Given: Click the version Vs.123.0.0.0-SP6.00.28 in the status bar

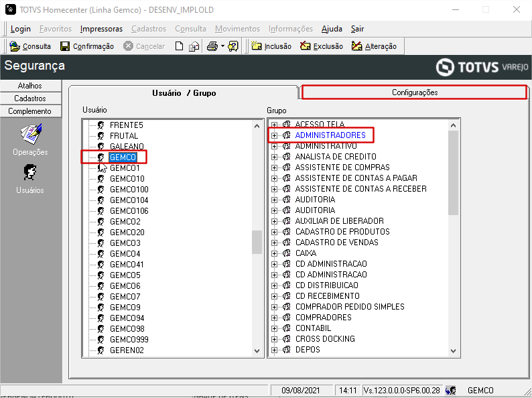Looking at the screenshot, I should pyautogui.click(x=402, y=391).
